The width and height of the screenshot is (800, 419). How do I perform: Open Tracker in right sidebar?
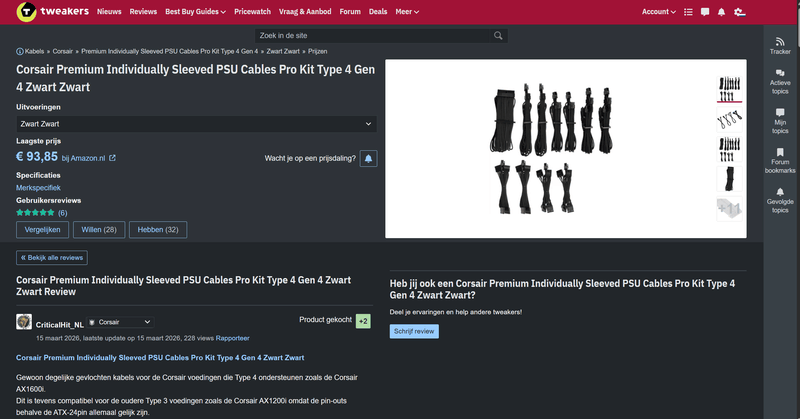click(x=780, y=45)
